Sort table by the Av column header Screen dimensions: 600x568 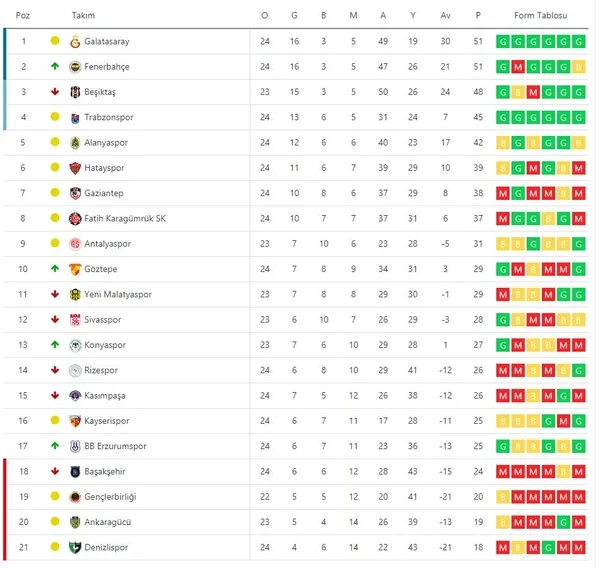[x=445, y=16]
